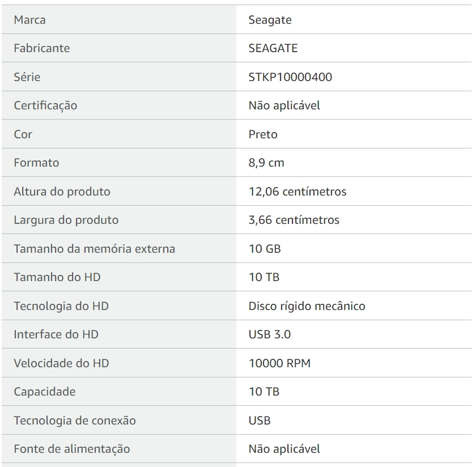Click the Capacidade row label

[x=45, y=392]
